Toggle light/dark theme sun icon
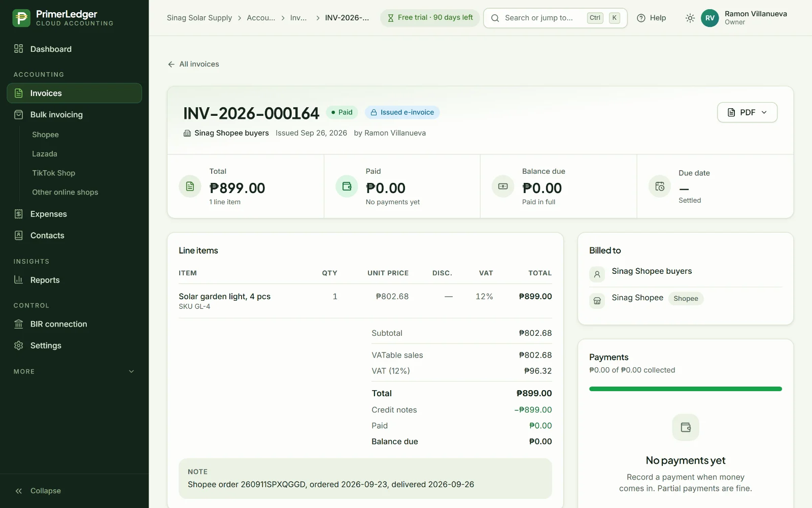The image size is (812, 508). [690, 18]
